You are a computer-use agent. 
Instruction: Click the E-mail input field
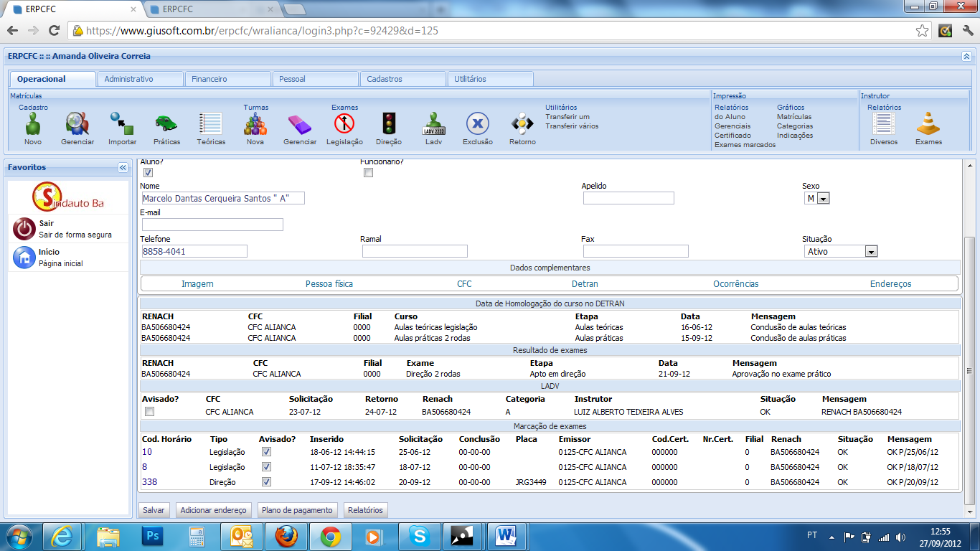(212, 225)
